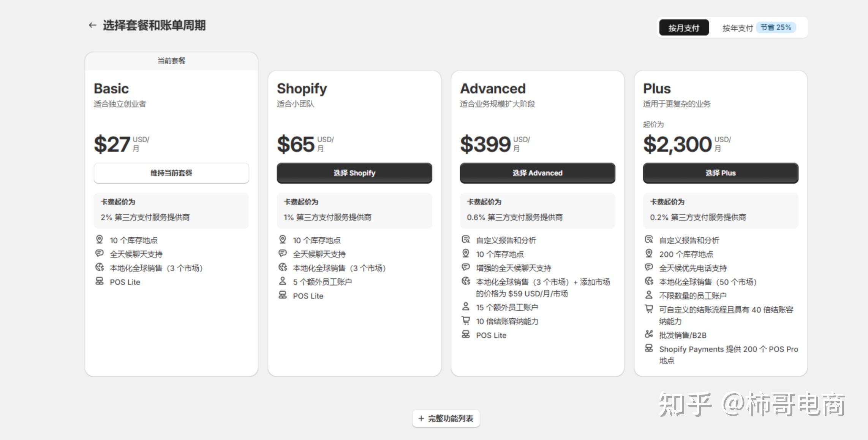Screen dimensions: 868x440
Task: Choose the 选择 Advanced button
Action: pyautogui.click(x=538, y=173)
